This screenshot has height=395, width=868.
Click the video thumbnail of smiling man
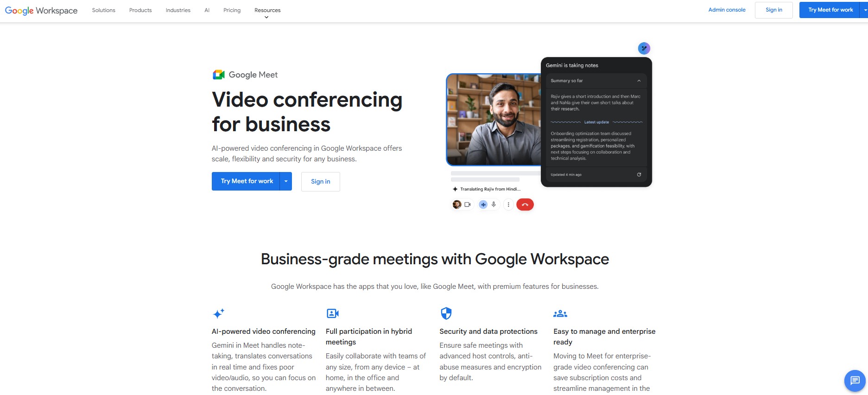(x=494, y=119)
